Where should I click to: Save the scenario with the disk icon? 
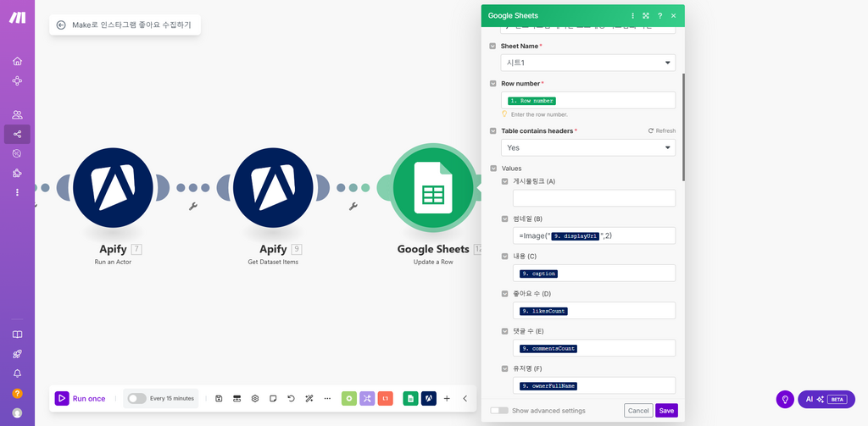click(219, 398)
